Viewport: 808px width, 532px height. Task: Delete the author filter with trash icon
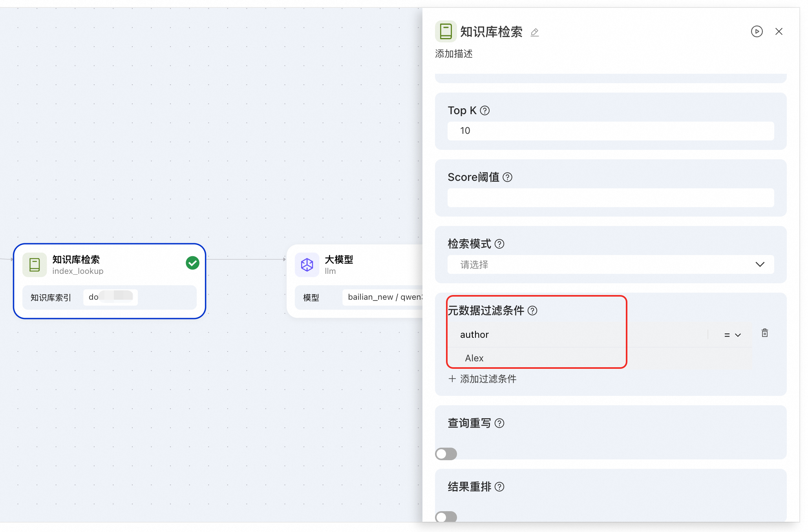[x=764, y=333]
